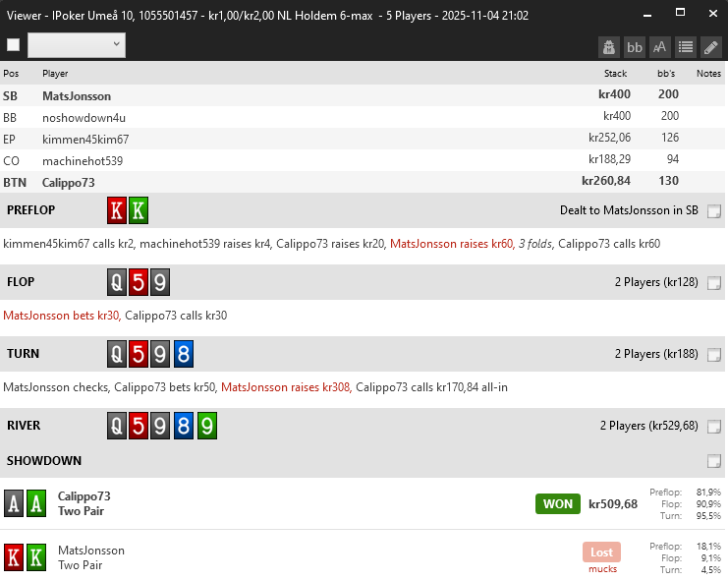The image size is (728, 581).
Task: Click the blue 8 turn card
Action: click(x=183, y=354)
